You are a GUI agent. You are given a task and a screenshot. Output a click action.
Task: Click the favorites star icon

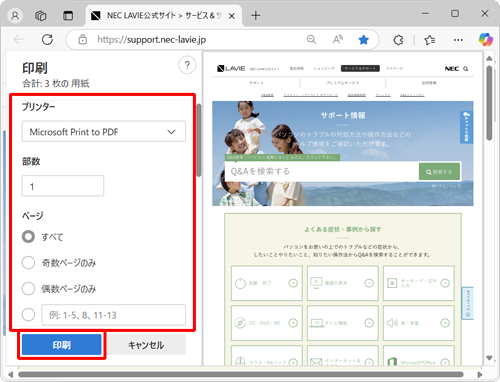click(x=363, y=40)
